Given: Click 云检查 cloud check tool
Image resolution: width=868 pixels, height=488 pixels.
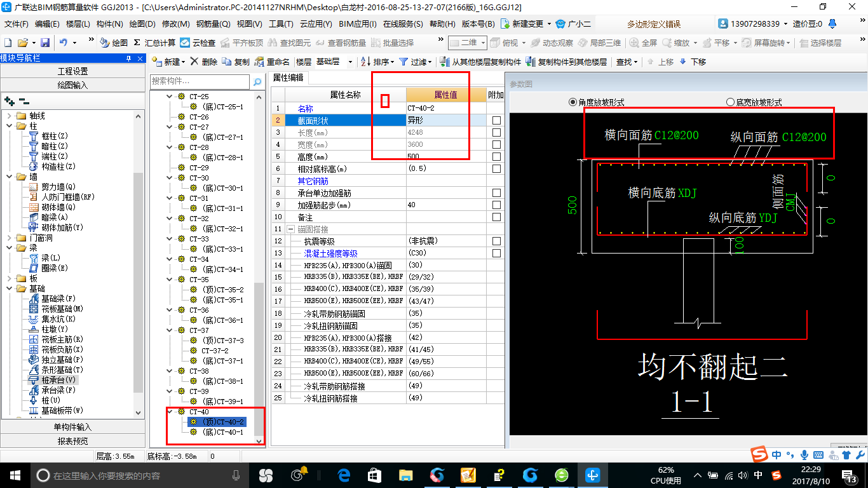Looking at the screenshot, I should pos(198,43).
